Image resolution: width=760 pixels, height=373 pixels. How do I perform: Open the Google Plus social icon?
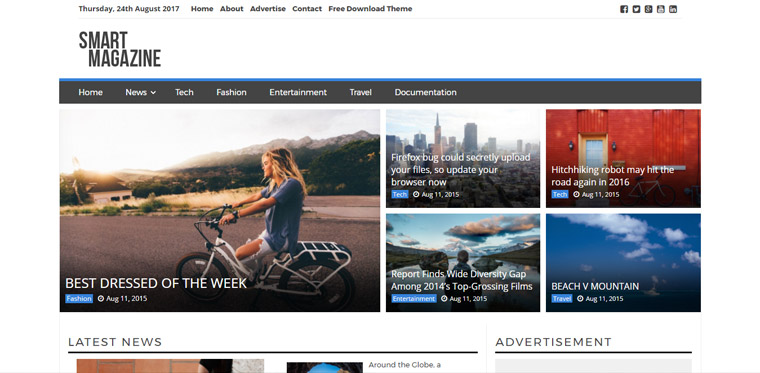click(x=649, y=9)
